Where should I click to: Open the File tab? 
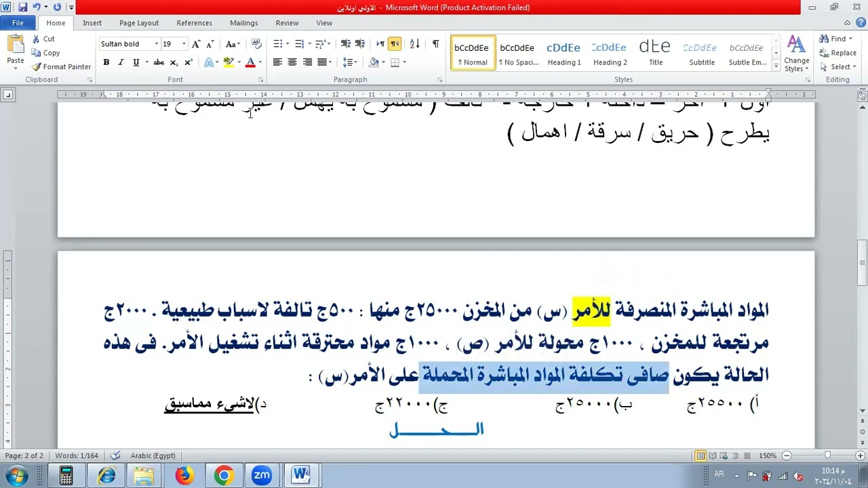[x=18, y=23]
